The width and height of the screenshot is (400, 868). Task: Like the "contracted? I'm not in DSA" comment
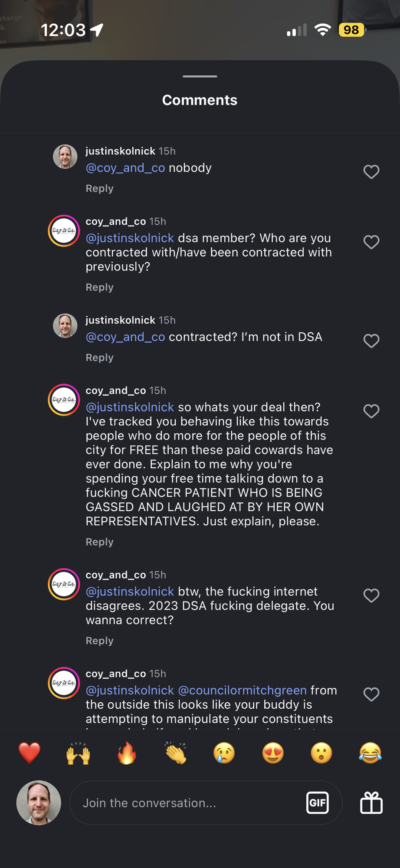pyautogui.click(x=371, y=341)
